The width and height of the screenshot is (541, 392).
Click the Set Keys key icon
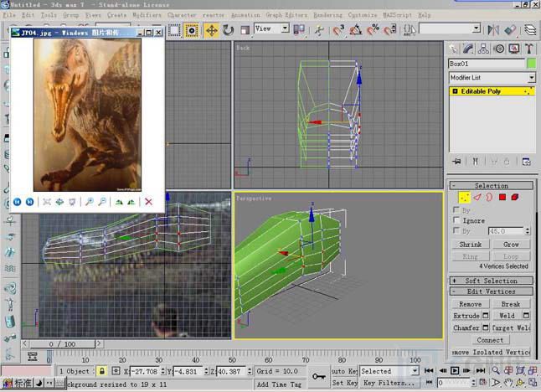coord(318,376)
